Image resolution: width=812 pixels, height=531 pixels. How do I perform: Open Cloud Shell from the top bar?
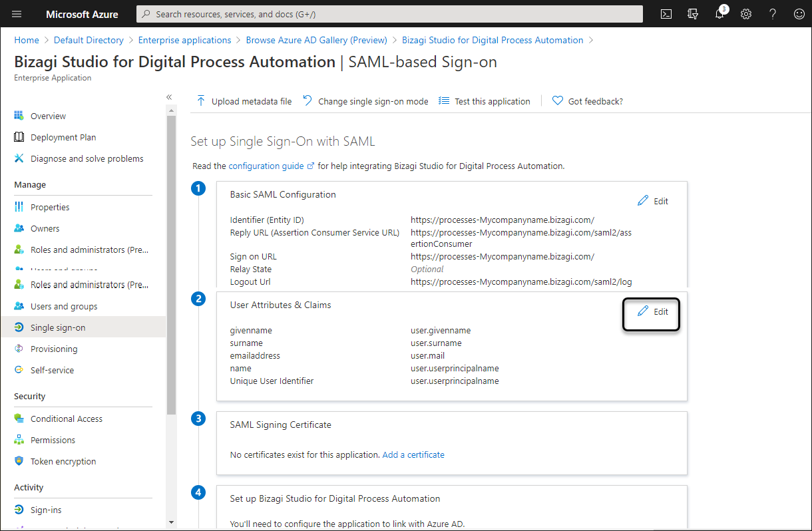point(666,14)
